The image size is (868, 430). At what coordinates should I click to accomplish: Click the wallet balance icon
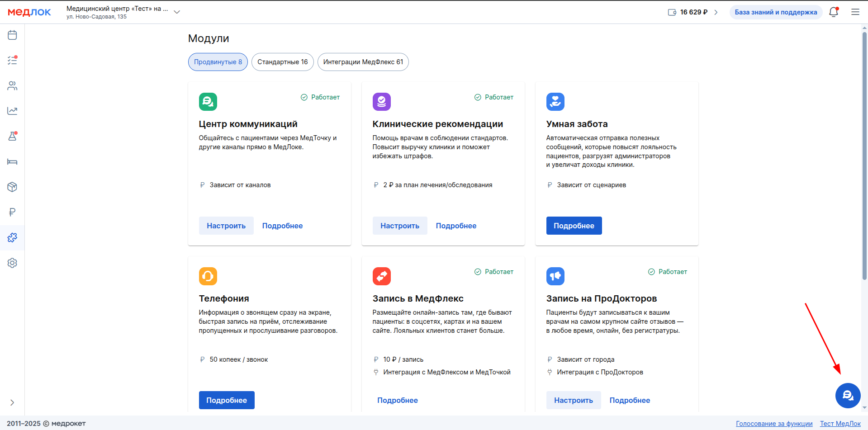click(672, 12)
